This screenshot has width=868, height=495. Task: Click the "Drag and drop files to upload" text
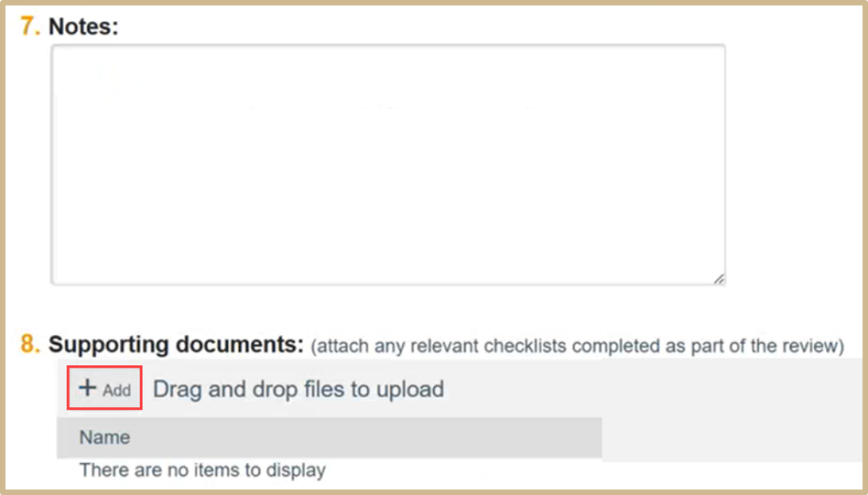click(x=298, y=389)
